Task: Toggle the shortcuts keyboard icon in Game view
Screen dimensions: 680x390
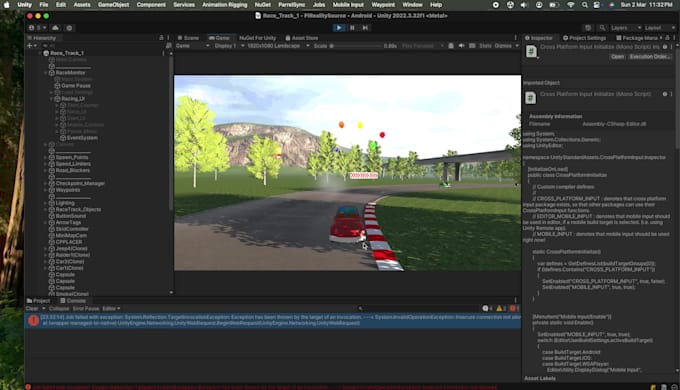Action: point(472,46)
